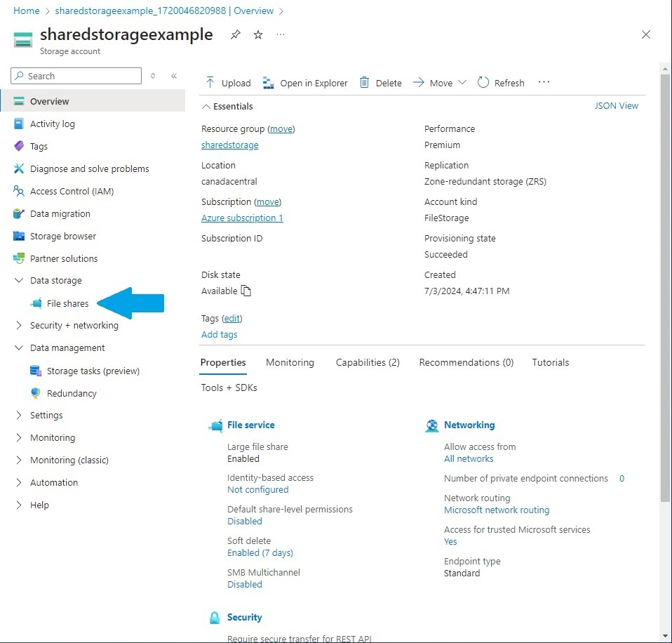
Task: Expand the Security + networking section
Action: [18, 325]
